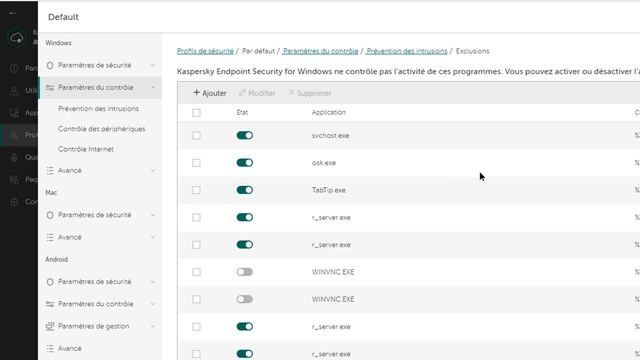Image resolution: width=640 pixels, height=360 pixels.
Task: Click the svchost.exe application name
Action: [330, 136]
